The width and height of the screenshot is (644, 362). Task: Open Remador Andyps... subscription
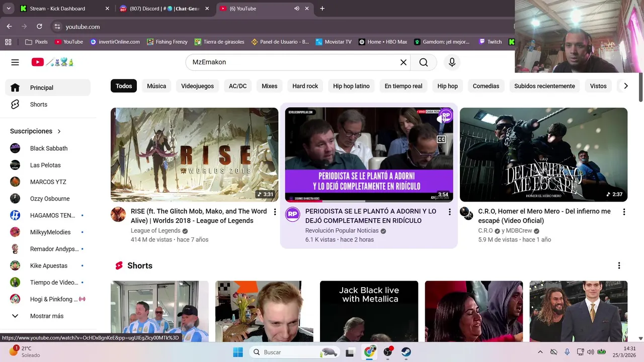48,249
